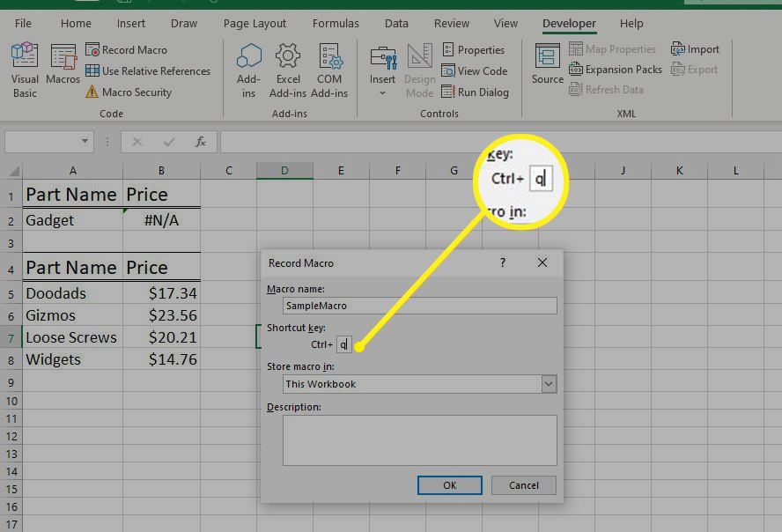The image size is (782, 532).
Task: Select the Developer tab
Action: click(569, 24)
